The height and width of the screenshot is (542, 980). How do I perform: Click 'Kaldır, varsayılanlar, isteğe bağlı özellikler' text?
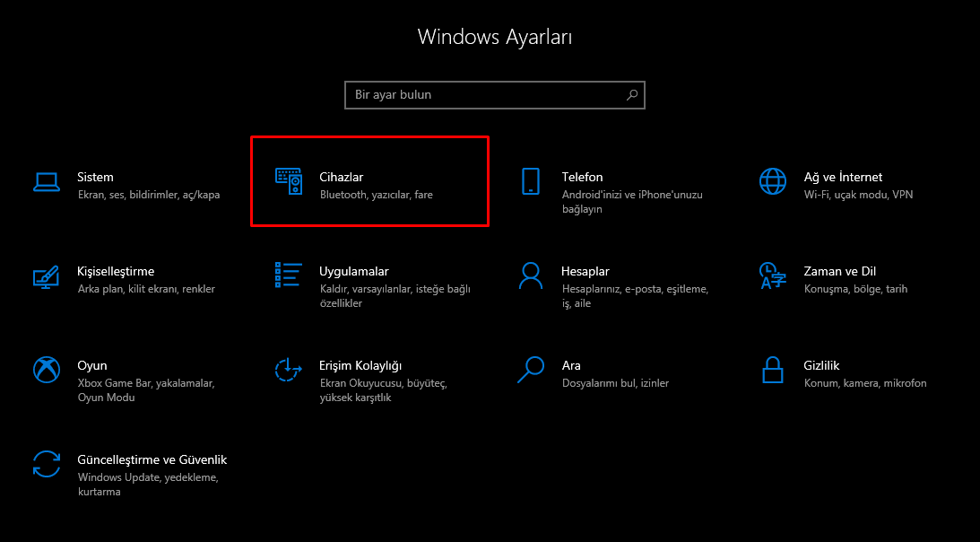click(x=395, y=296)
